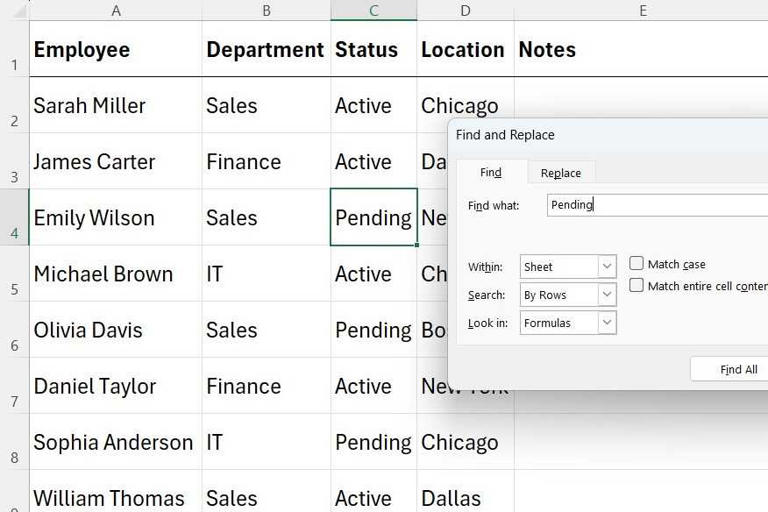
Task: Open the Within dropdown showing Sheet
Action: coord(568,267)
